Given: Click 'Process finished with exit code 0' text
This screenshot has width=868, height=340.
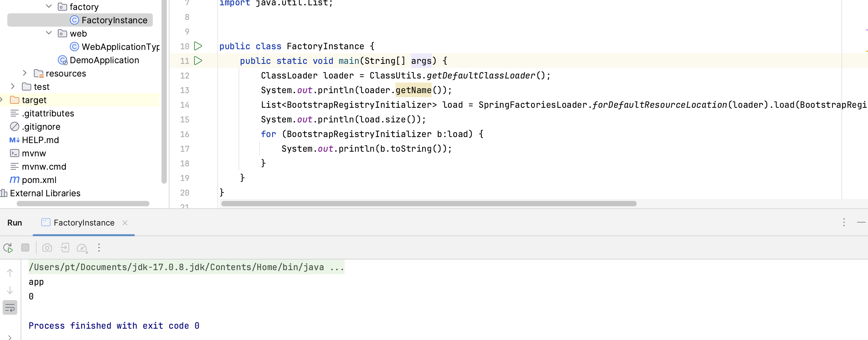Looking at the screenshot, I should (114, 326).
